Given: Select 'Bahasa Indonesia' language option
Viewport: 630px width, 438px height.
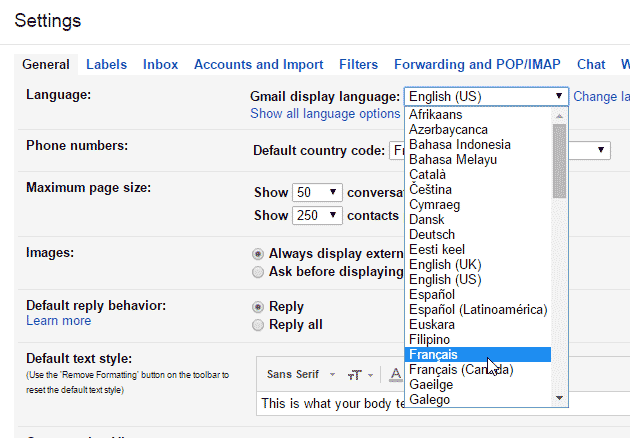Looking at the screenshot, I should 478,145.
